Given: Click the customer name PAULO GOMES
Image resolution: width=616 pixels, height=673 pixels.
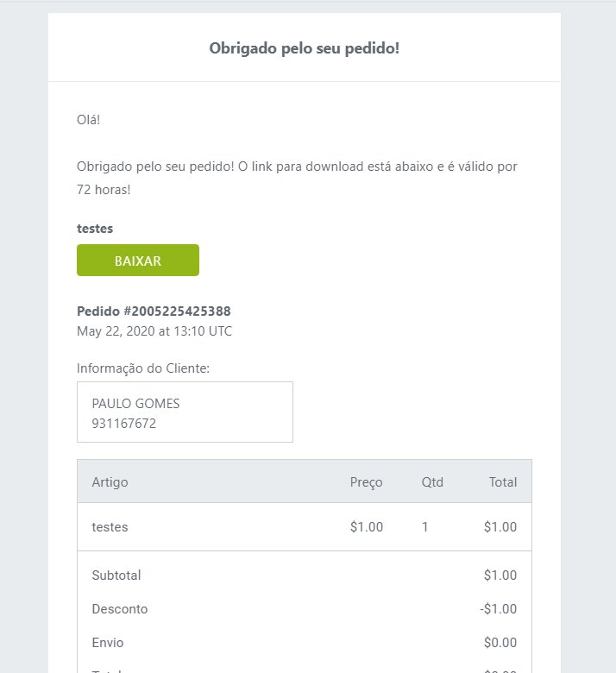Looking at the screenshot, I should pos(135,404).
